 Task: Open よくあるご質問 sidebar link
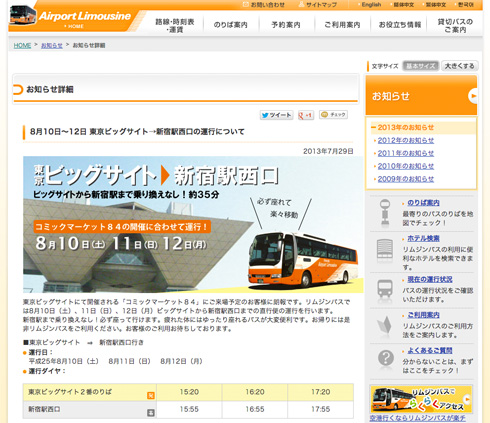[430, 350]
